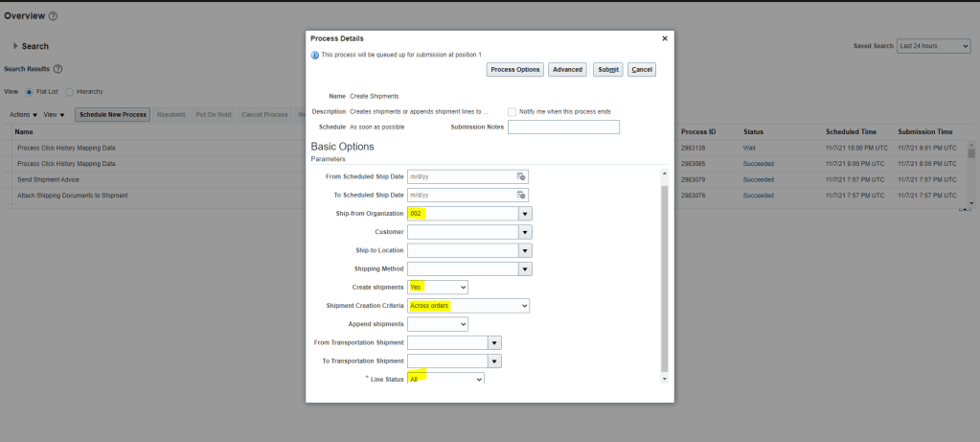Click the info icon in queue message

(315, 55)
